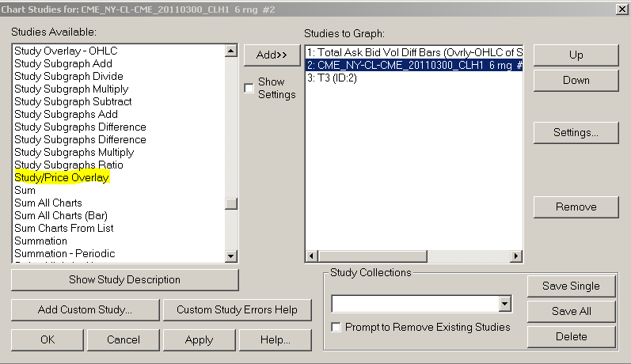Click Save Single in Study Collections

[571, 286]
